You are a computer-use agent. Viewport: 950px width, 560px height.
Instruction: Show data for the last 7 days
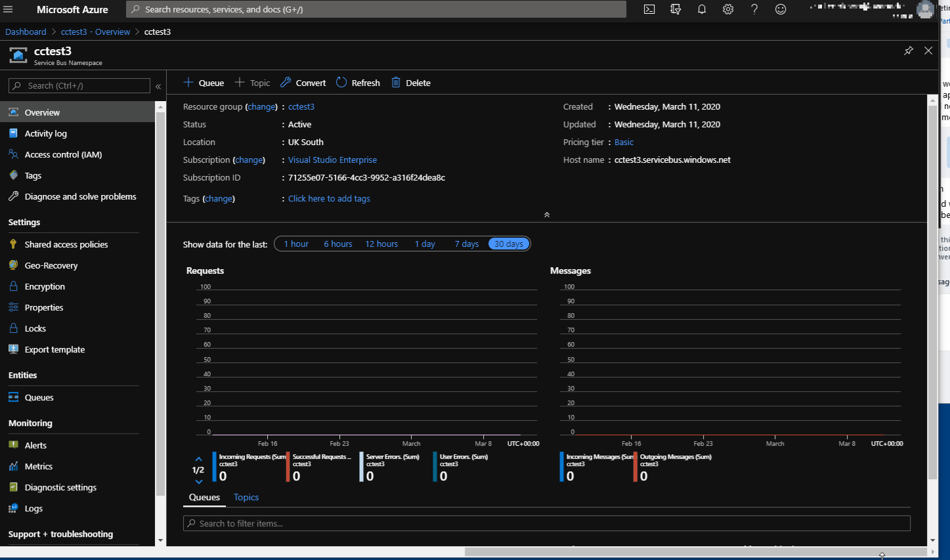click(x=467, y=244)
